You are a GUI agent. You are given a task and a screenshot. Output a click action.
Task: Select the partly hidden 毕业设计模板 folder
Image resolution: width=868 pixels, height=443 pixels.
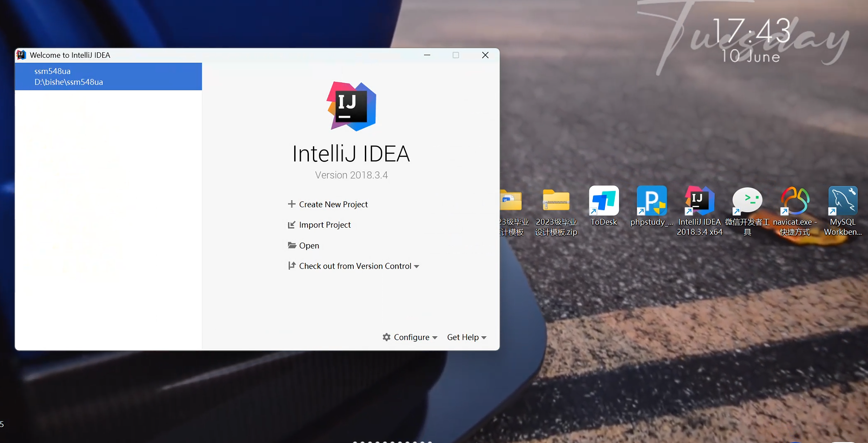(x=513, y=213)
